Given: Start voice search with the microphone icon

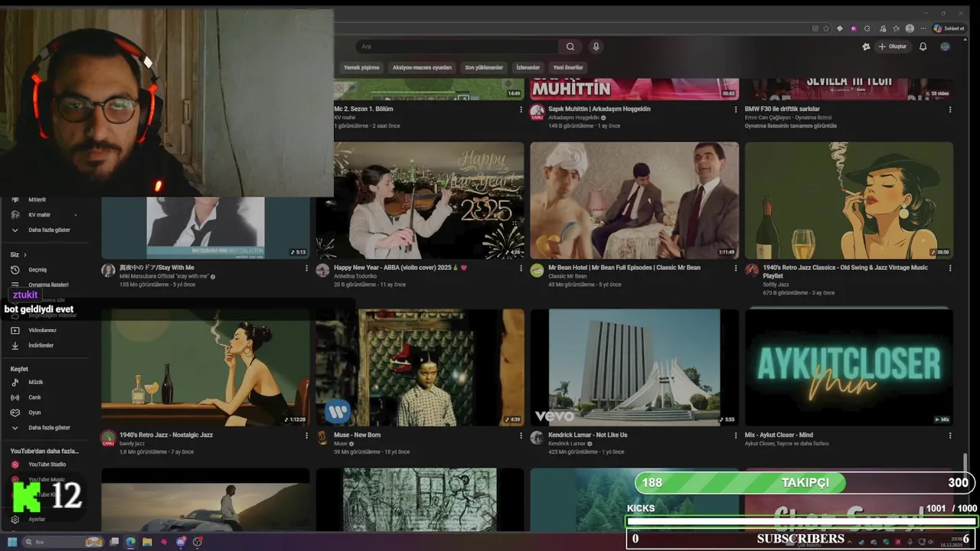Looking at the screenshot, I should click(596, 47).
